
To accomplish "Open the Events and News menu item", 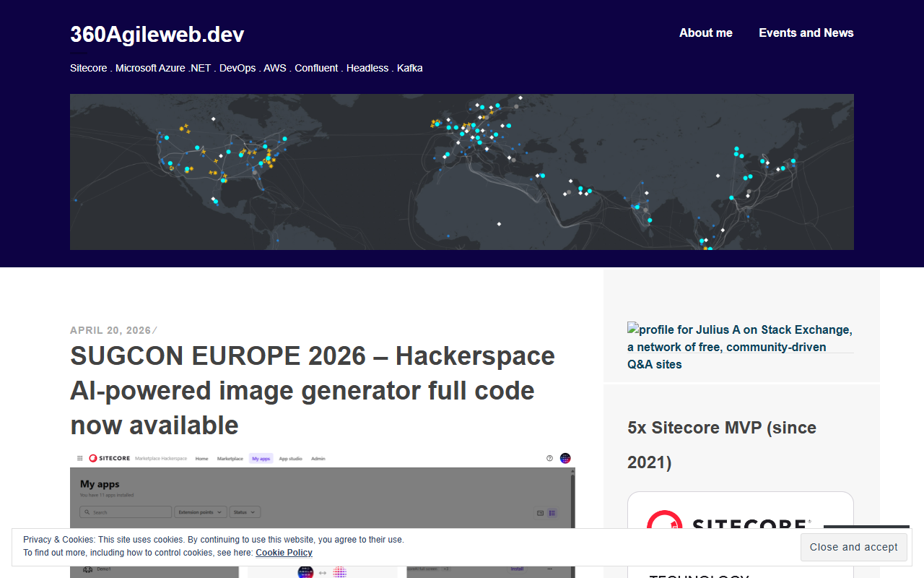I will tap(806, 33).
